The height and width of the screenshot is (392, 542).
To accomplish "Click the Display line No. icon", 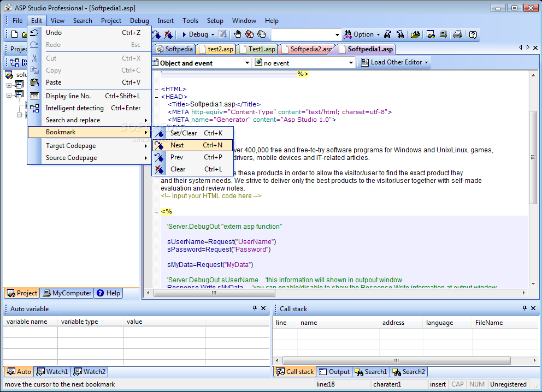I will 34,96.
